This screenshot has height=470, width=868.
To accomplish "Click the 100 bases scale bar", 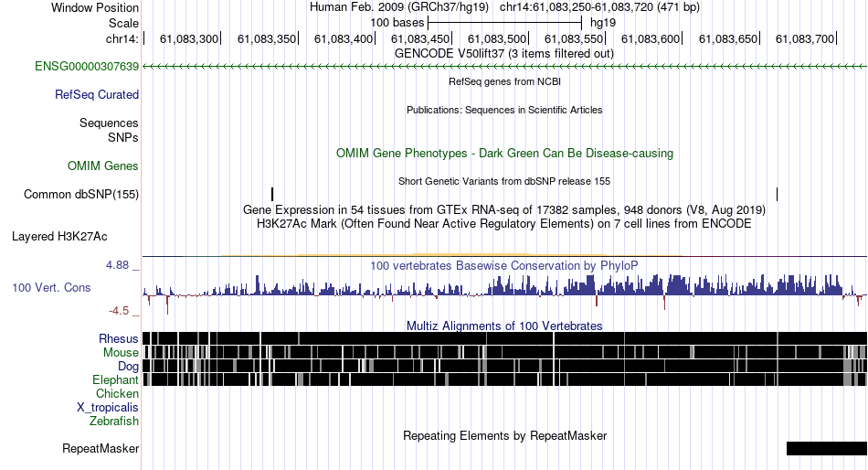I will pos(505,23).
